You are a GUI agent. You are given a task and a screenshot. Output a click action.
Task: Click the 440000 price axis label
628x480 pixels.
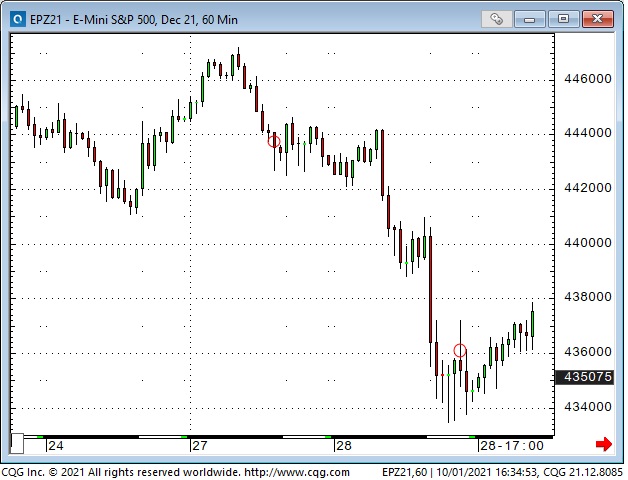588,243
